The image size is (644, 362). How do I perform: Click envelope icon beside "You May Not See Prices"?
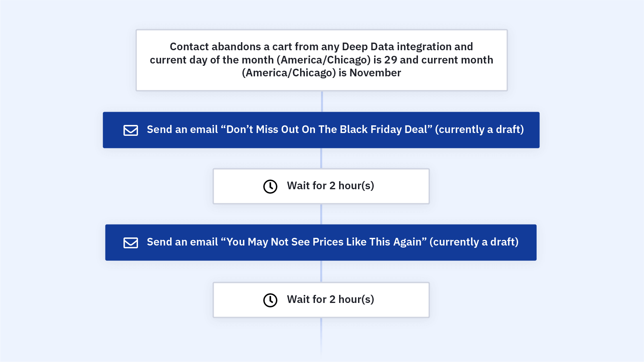pos(130,243)
